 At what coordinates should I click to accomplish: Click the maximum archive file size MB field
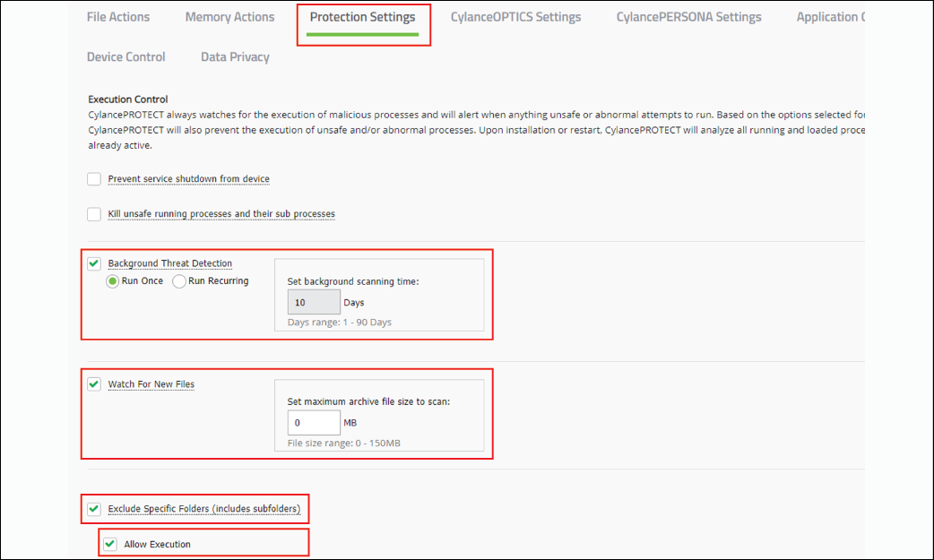314,422
